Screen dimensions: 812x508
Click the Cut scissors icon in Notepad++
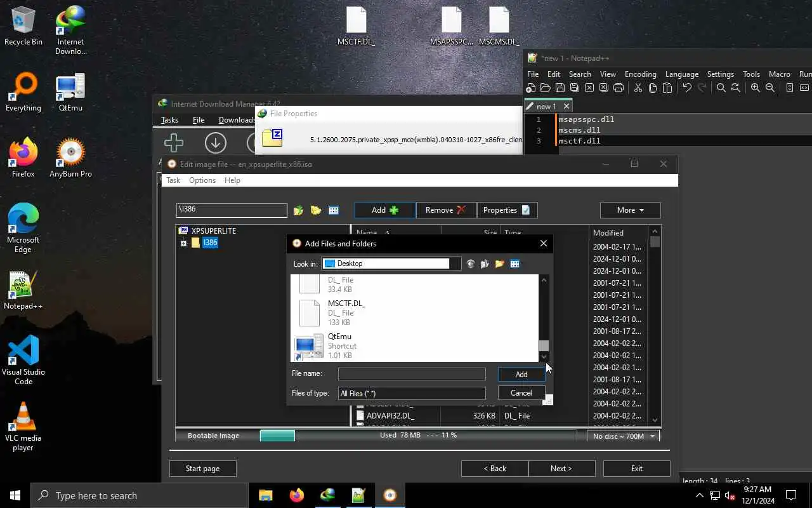[638, 88]
